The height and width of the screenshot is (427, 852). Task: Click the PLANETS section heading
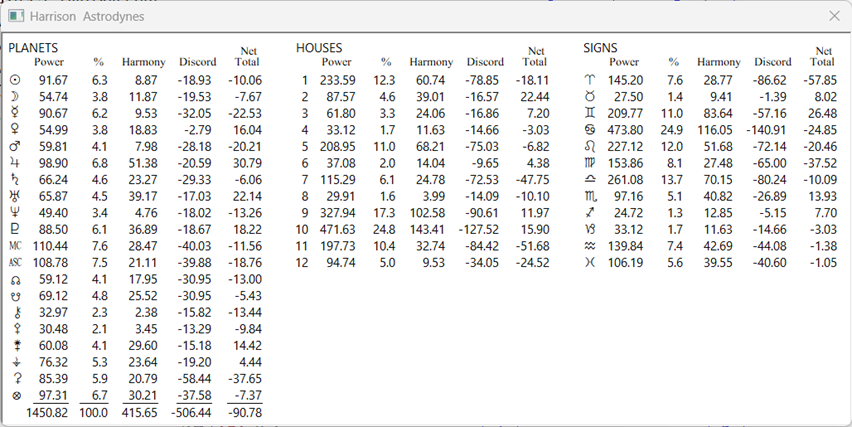33,47
